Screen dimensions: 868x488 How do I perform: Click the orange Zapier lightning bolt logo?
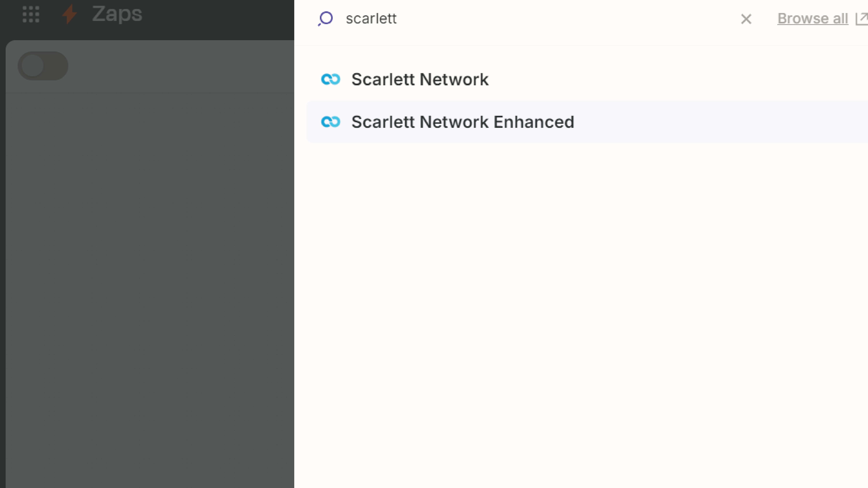click(70, 14)
